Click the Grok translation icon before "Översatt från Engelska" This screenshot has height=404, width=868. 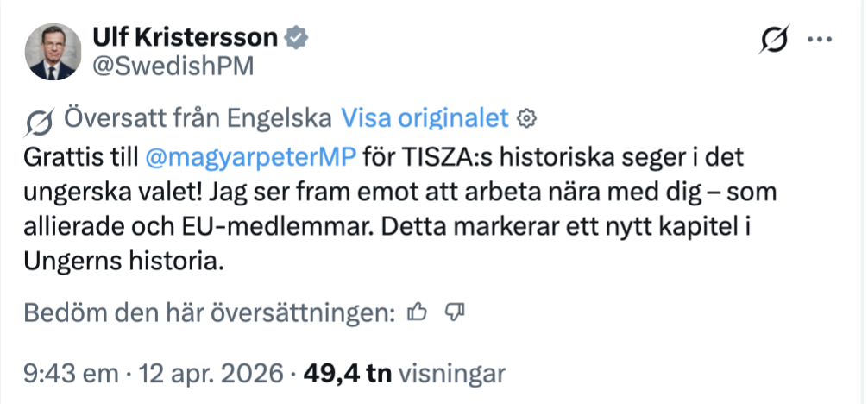point(38,118)
